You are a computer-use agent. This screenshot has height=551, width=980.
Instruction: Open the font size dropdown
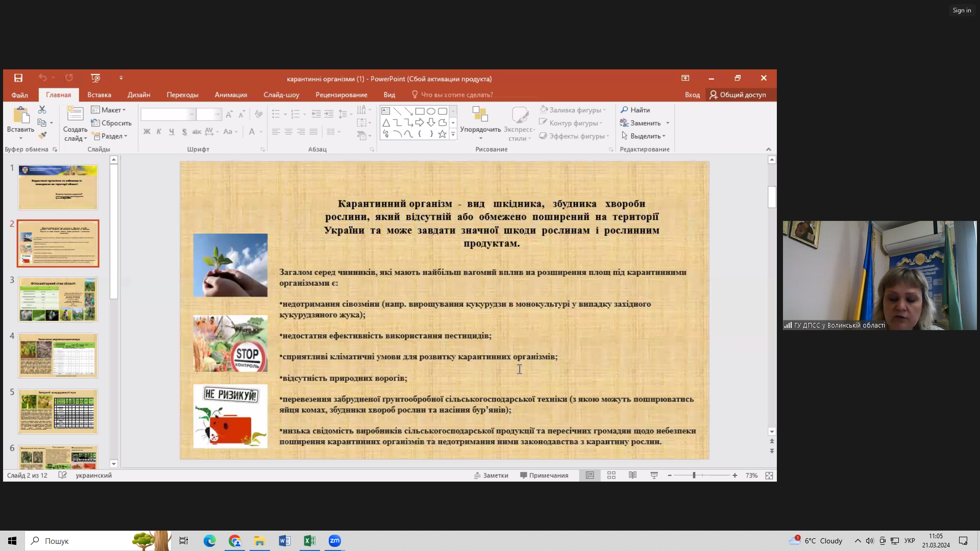tap(217, 114)
